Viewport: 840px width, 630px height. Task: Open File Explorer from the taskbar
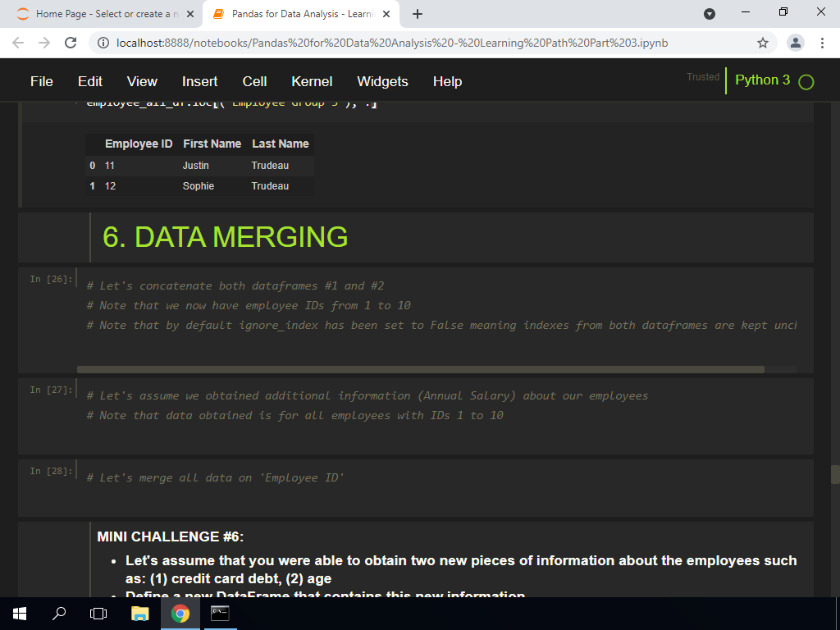(x=139, y=614)
